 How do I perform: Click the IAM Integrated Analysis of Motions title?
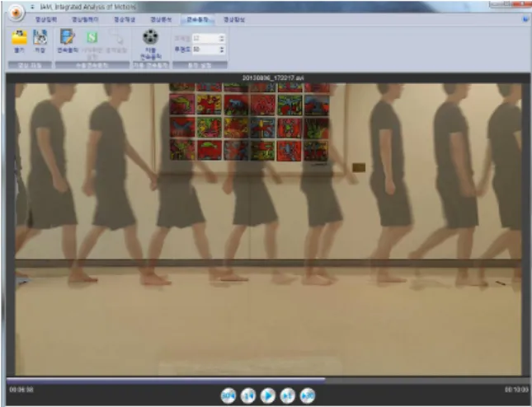point(88,7)
